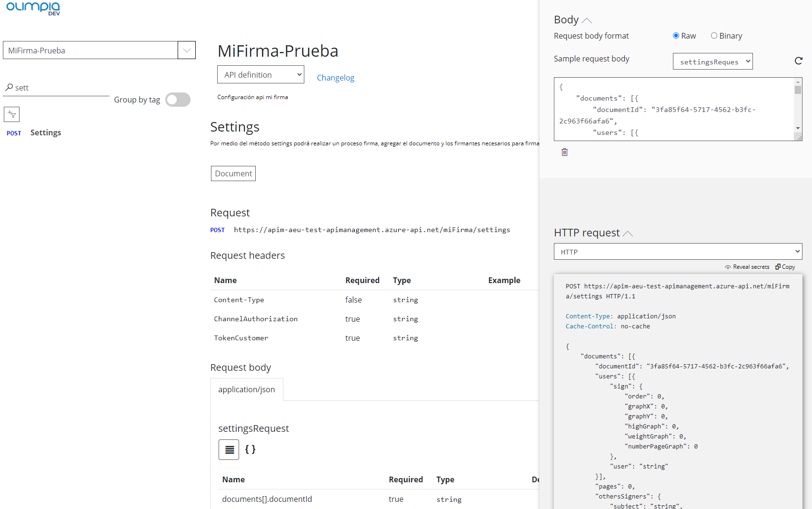Viewport: 812px width, 509px height.
Task: Switch schema to table view icon
Action: 229,449
